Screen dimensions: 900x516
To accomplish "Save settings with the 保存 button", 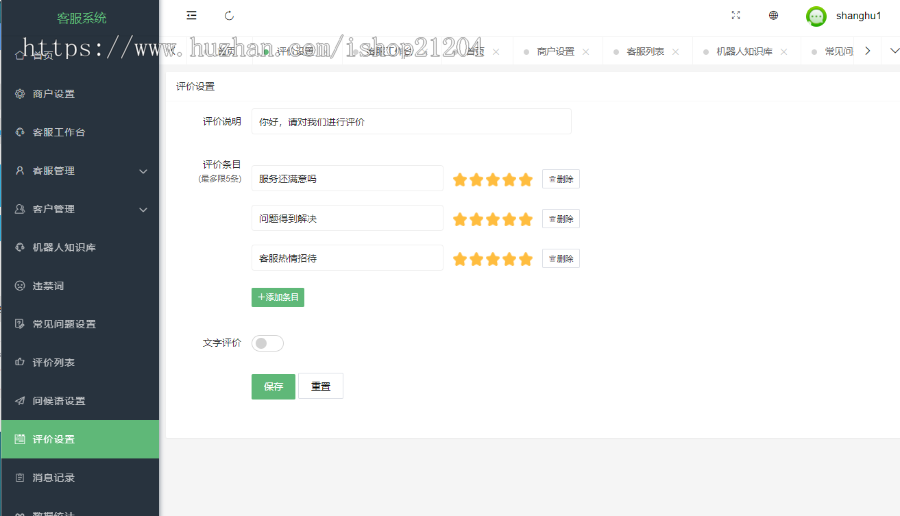I will tap(273, 386).
